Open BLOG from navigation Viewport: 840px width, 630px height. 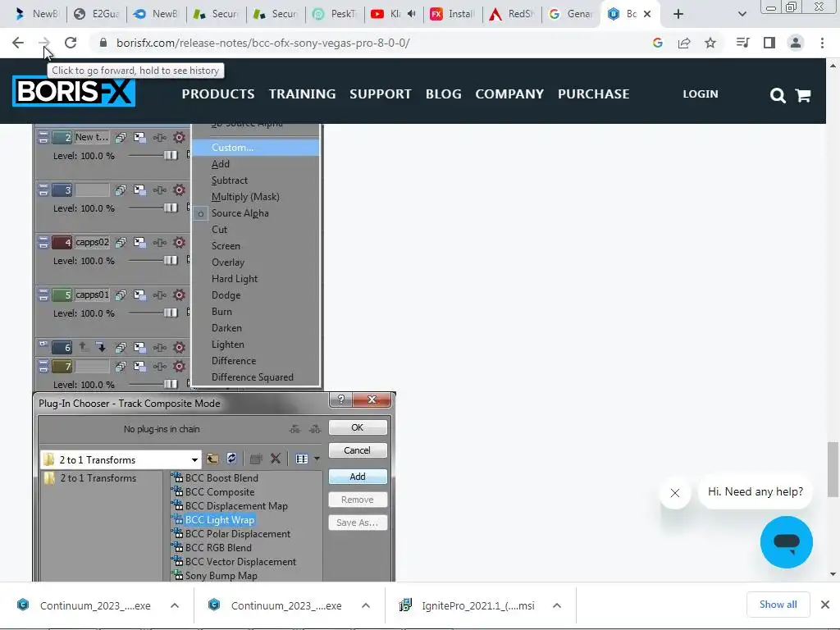444,94
